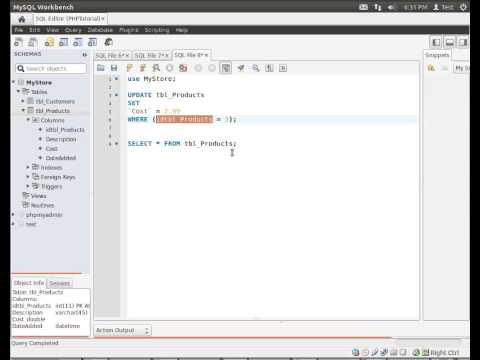Image resolution: width=480 pixels, height=360 pixels.
Task: Click the Search objects field
Action: 51,68
